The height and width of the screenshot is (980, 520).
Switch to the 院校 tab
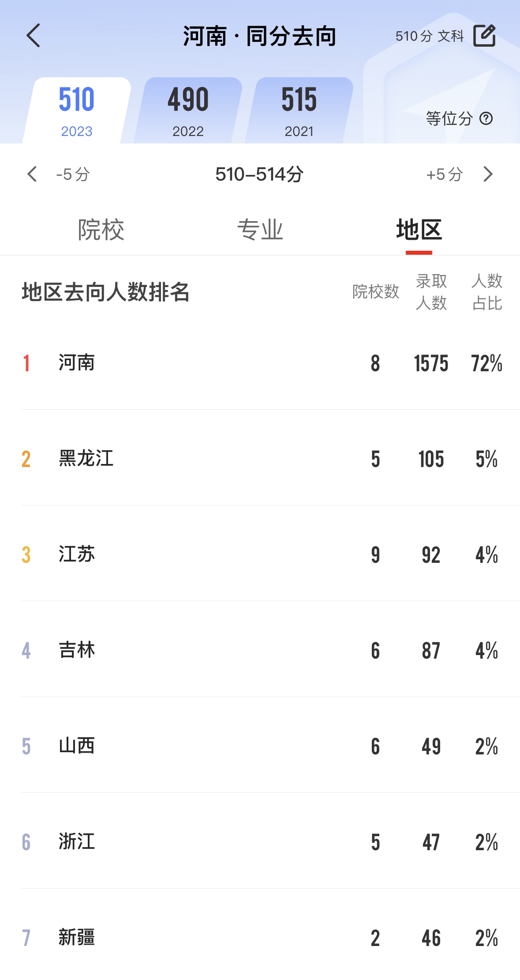[101, 230]
